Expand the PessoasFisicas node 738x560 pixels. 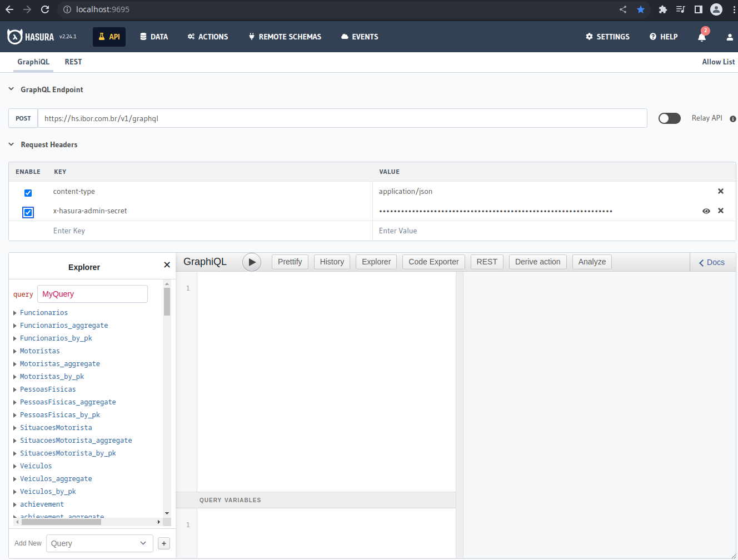click(15, 389)
